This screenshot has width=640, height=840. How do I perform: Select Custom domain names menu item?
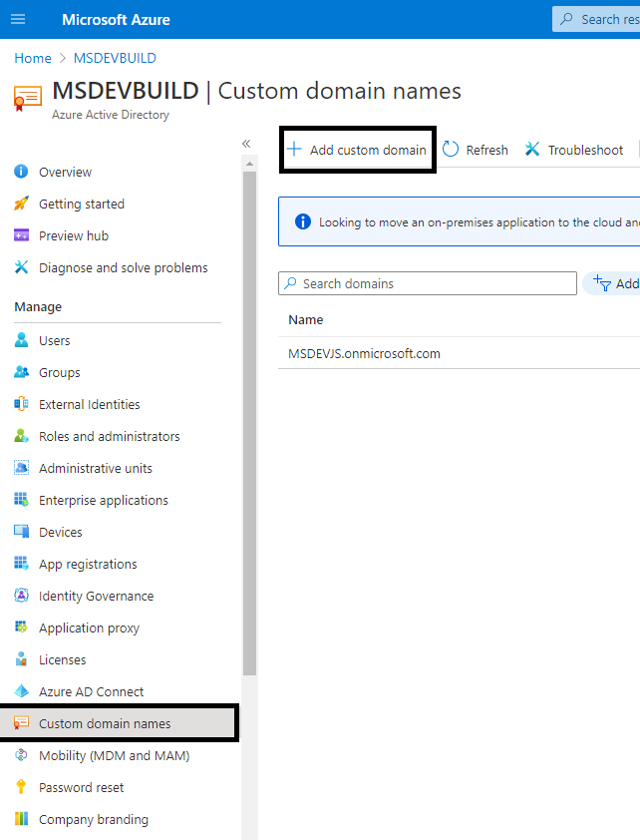(119, 723)
